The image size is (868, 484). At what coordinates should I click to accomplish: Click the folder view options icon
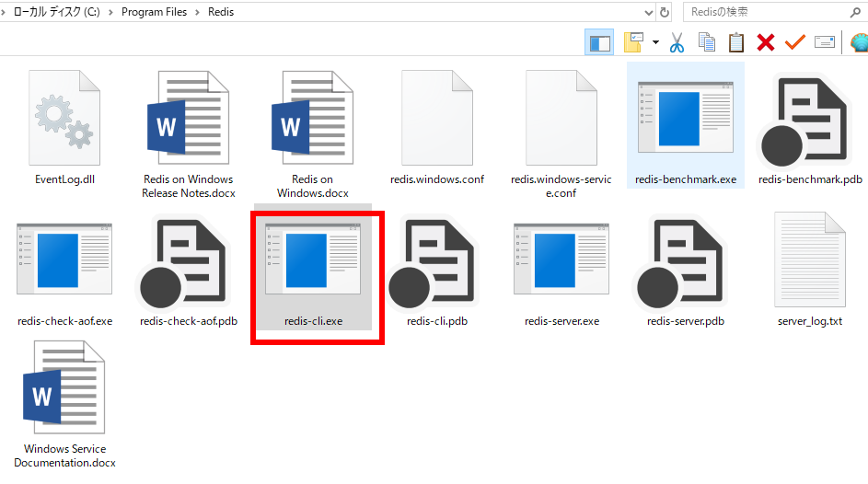(633, 42)
